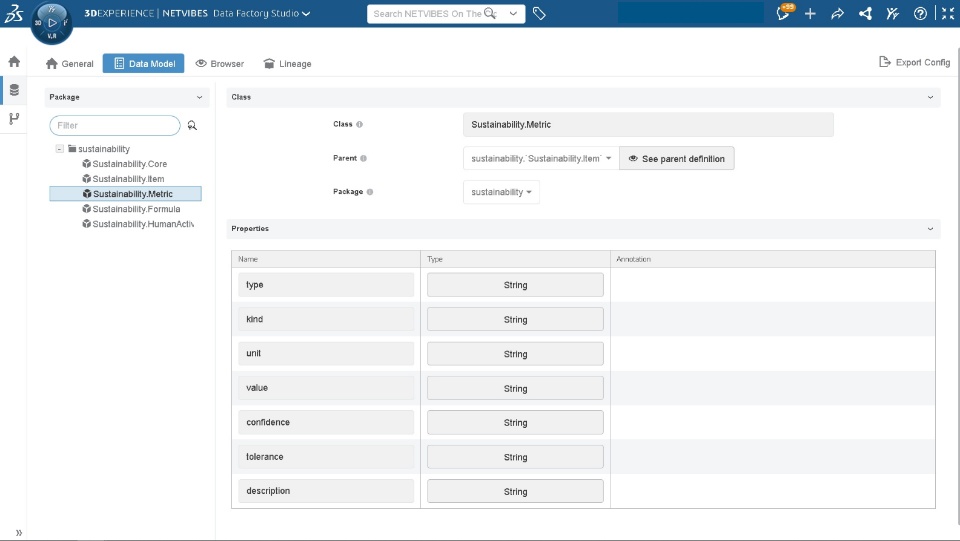Click the search magnifier in top search
The height and width of the screenshot is (541, 960).
[490, 13]
